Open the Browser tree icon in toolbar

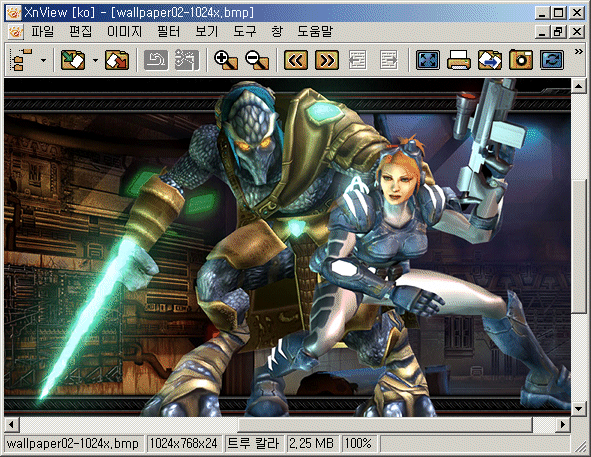pyautogui.click(x=23, y=60)
